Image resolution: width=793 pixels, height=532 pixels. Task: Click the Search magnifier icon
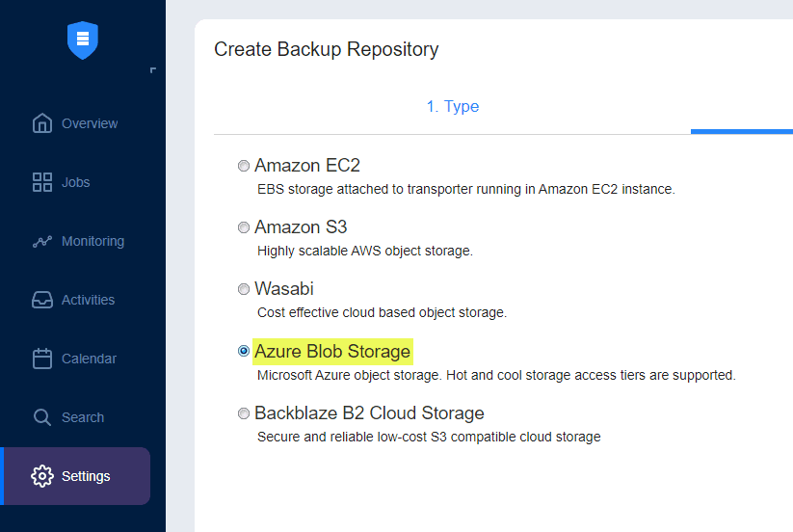(42, 417)
